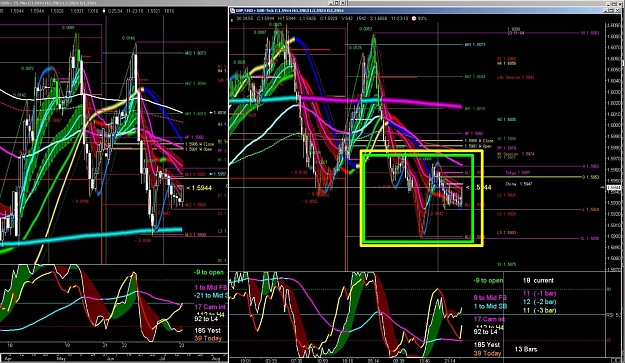This screenshot has width=625, height=363.
Task: Click the '1.5981 W Open' label in right chart
Action: point(479,146)
